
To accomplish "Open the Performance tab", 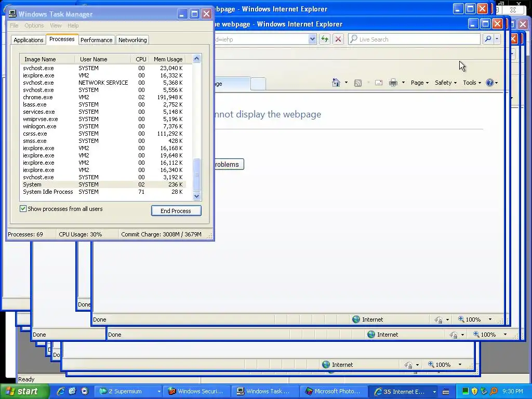I will (x=96, y=40).
